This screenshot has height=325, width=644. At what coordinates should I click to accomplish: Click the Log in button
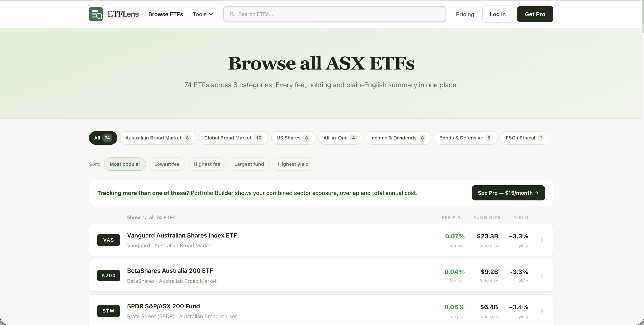point(497,14)
